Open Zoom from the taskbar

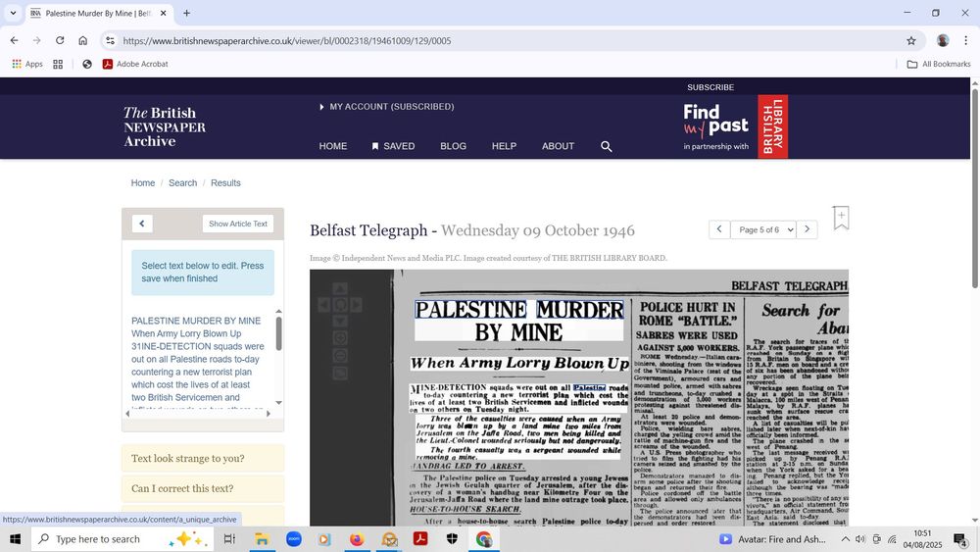293,539
